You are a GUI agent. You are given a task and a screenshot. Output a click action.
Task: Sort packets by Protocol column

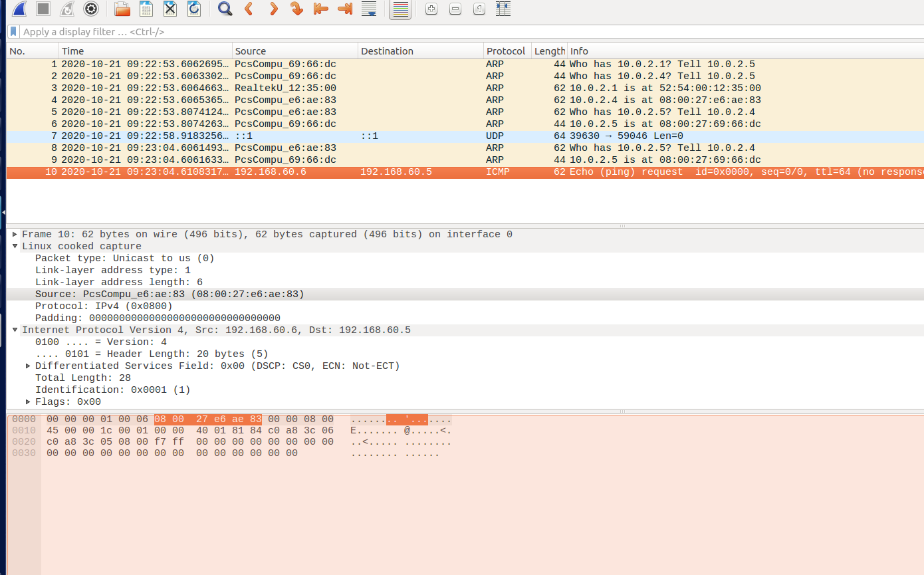[x=508, y=51]
